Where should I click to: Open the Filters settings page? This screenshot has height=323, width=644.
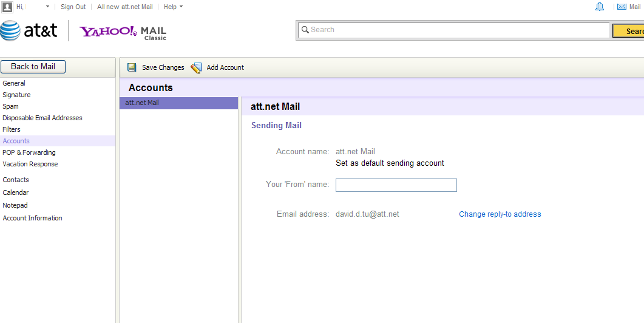(12, 129)
